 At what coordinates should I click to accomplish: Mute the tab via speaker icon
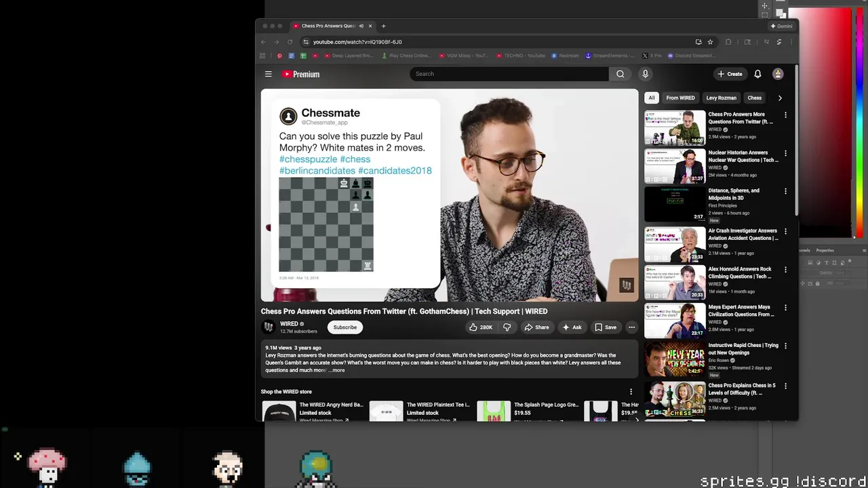[361, 26]
